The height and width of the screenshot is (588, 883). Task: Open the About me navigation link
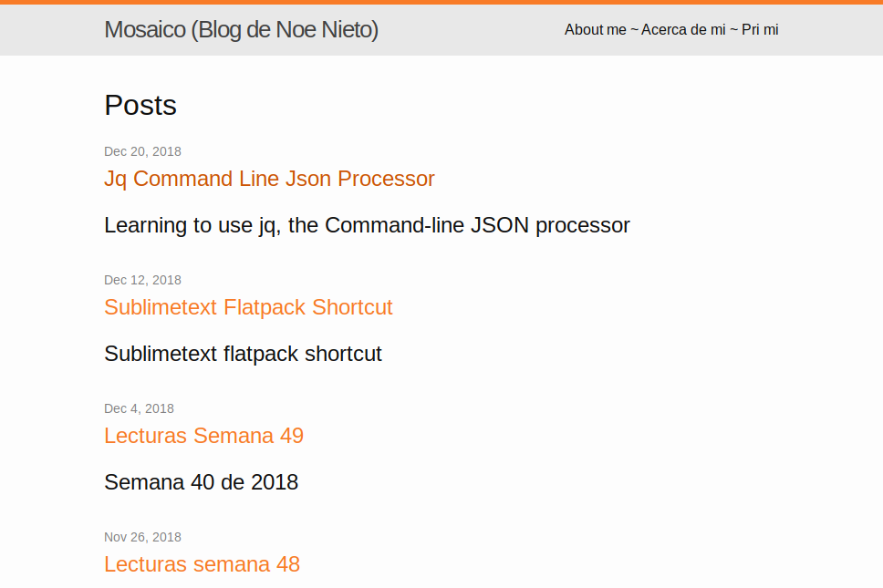tap(596, 29)
